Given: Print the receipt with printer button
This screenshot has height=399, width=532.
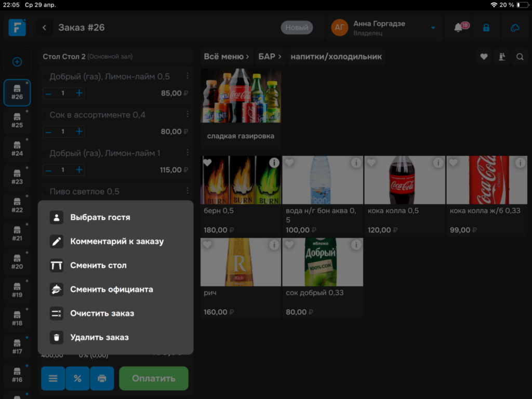Looking at the screenshot, I should 102,378.
